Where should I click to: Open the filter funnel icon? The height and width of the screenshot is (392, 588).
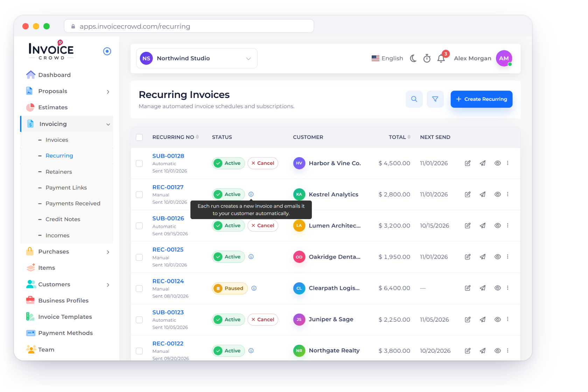click(435, 99)
